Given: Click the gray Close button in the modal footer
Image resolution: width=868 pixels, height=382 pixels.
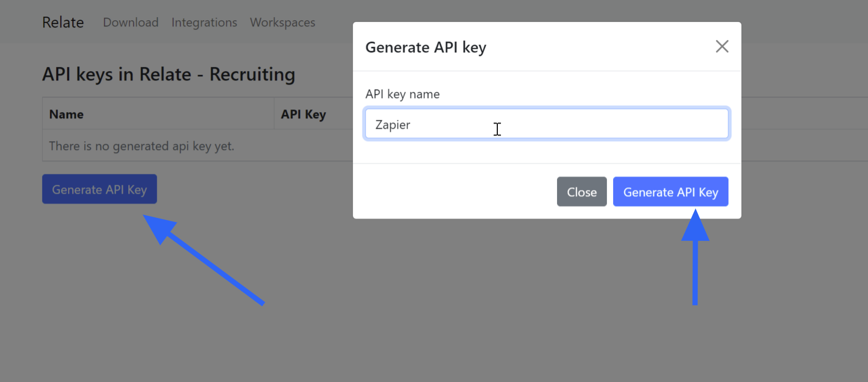Looking at the screenshot, I should click(581, 192).
